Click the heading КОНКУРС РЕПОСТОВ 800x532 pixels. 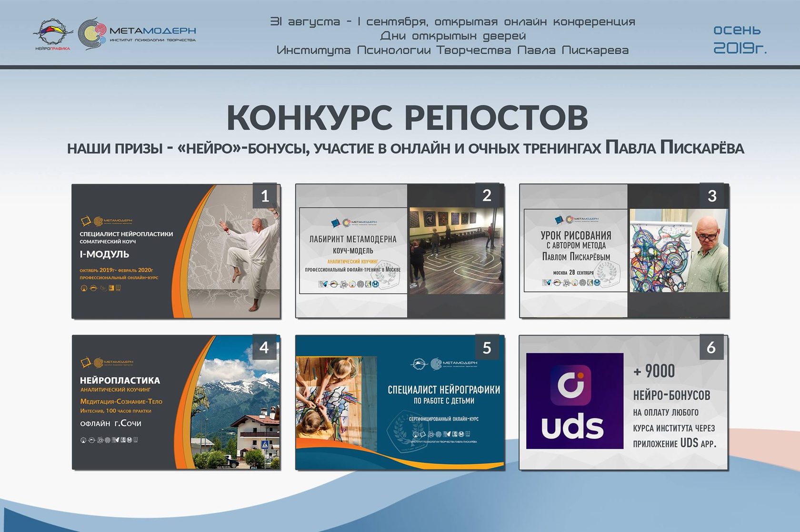(x=408, y=117)
